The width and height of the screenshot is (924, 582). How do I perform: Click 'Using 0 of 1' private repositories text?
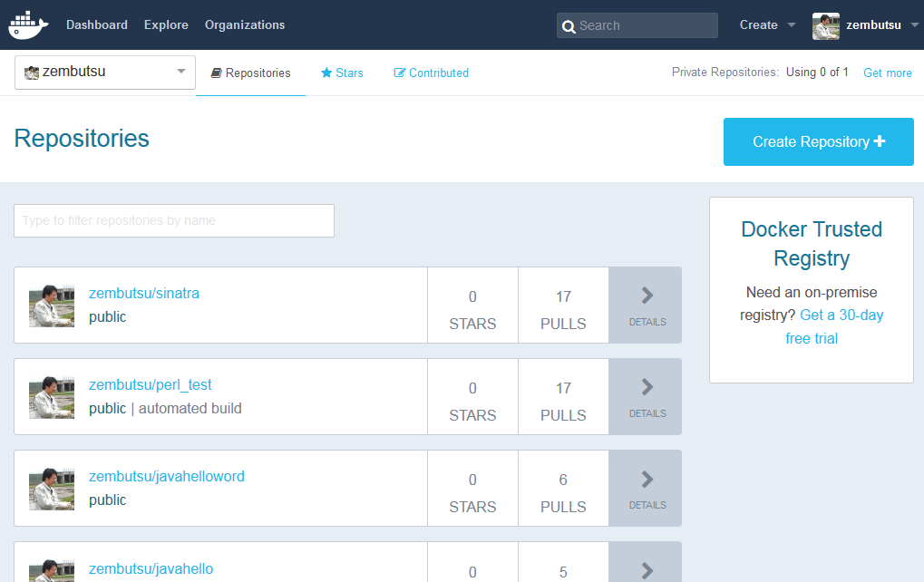click(x=817, y=72)
